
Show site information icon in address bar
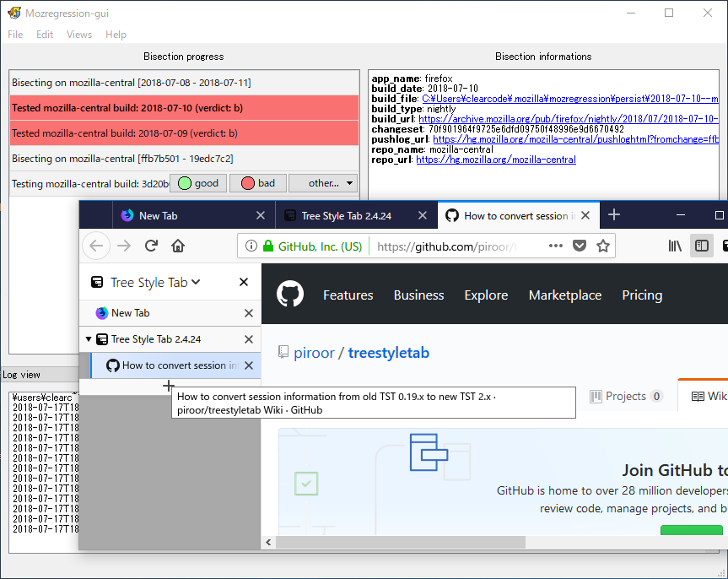pyautogui.click(x=251, y=246)
